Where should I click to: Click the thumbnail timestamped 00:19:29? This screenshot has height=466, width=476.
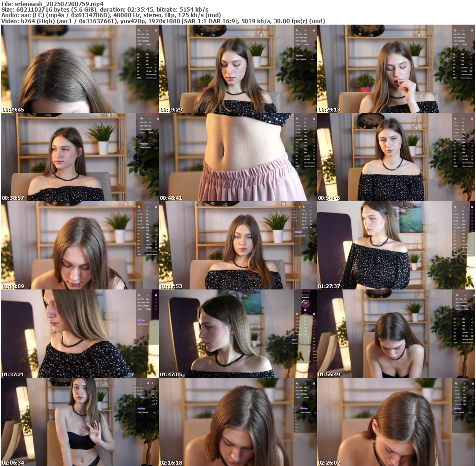click(x=238, y=69)
